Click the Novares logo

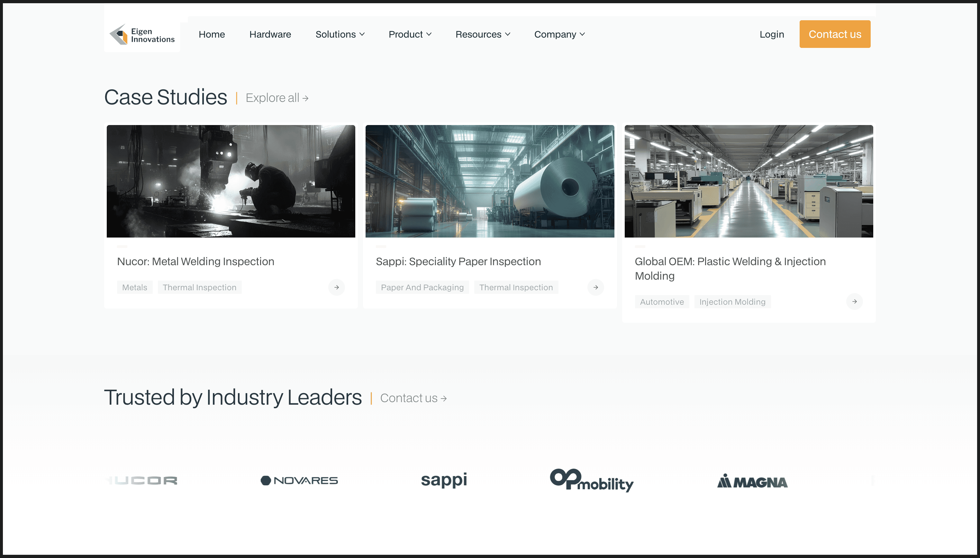pos(299,480)
